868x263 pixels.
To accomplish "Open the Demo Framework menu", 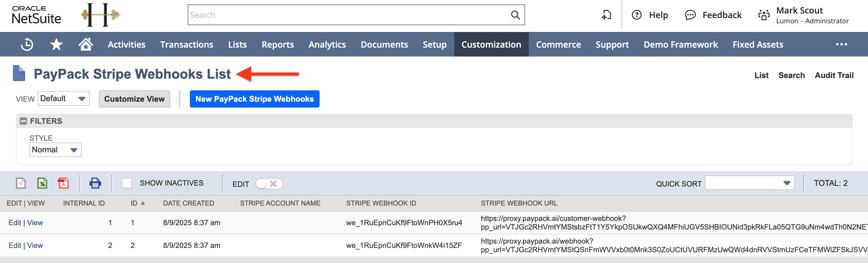I will tap(681, 45).
